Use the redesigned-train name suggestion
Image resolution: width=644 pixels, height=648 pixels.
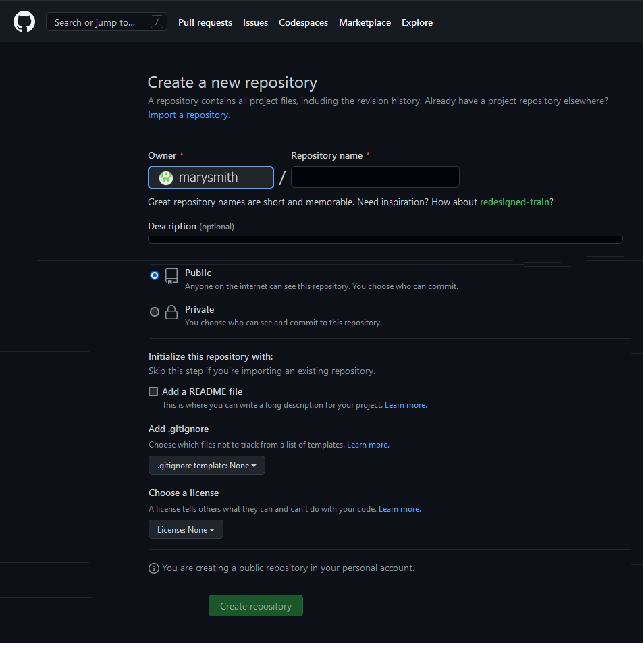coord(514,202)
